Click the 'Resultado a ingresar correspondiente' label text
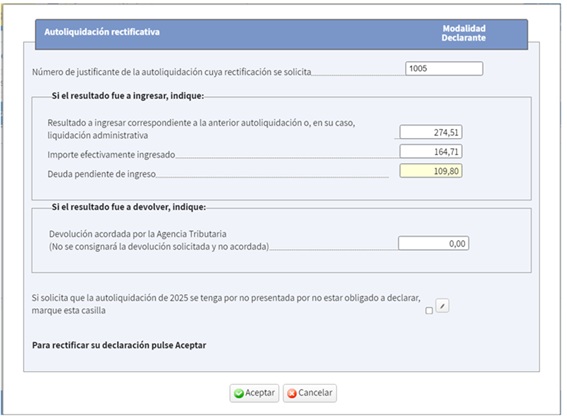Screen dimensions: 567x419 pyautogui.click(x=201, y=129)
